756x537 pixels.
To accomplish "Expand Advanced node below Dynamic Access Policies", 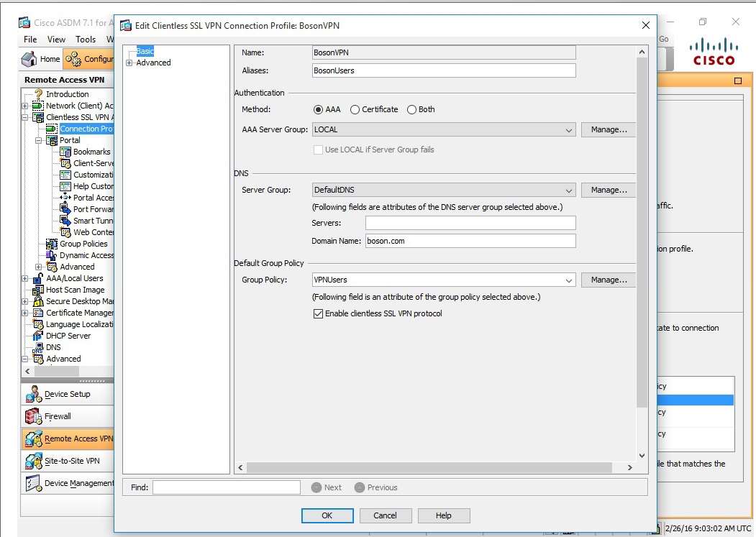I will [39, 267].
